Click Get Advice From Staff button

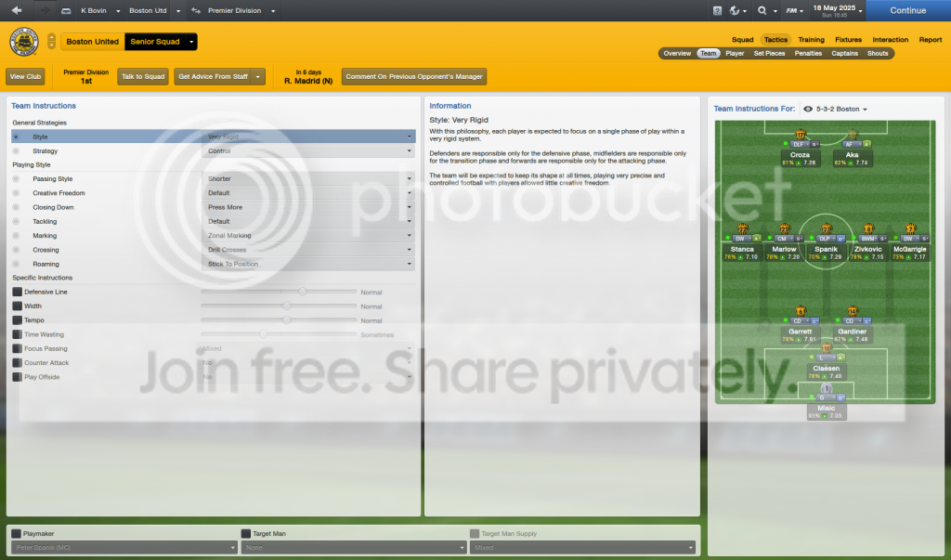click(213, 76)
